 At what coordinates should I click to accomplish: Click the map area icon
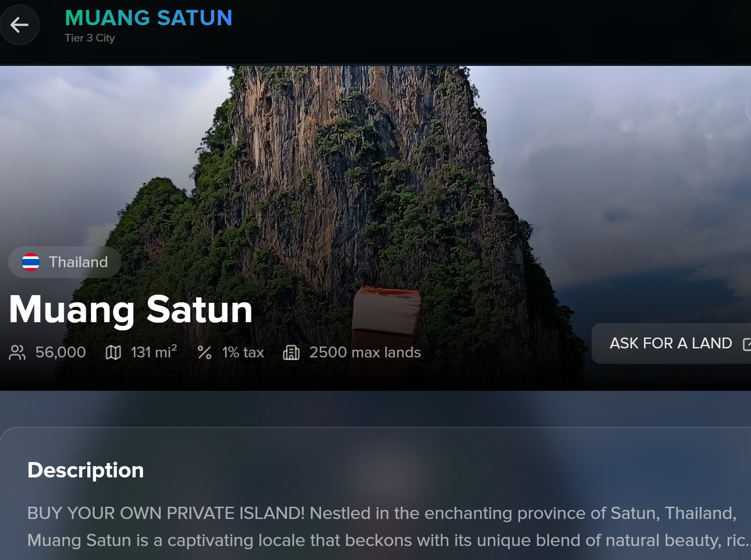click(113, 352)
